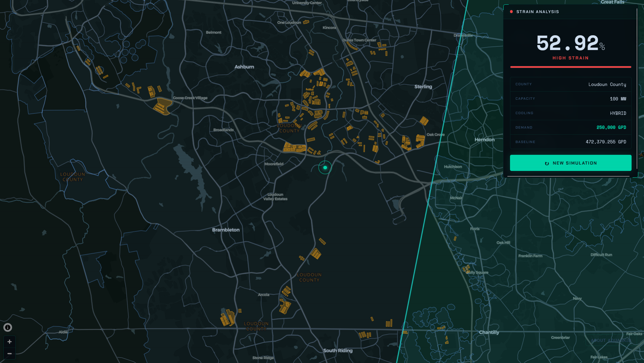Click the Kincora map label
Image resolution: width=644 pixels, height=363 pixels.
pos(329,28)
